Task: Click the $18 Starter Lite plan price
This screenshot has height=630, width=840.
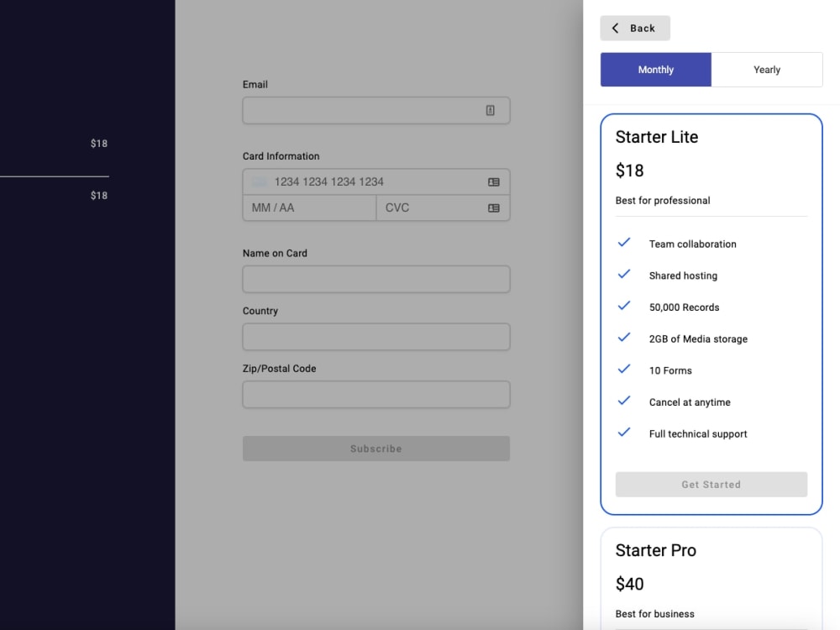Action: coord(629,171)
